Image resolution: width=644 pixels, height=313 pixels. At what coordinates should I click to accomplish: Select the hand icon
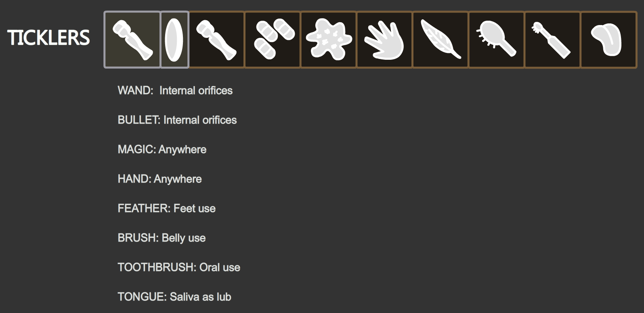click(x=385, y=40)
